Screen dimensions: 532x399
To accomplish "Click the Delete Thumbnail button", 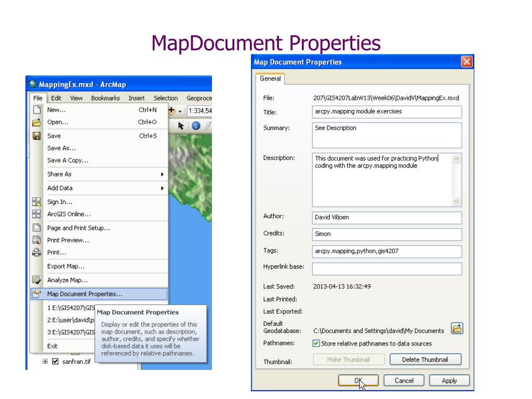I will (x=425, y=360).
